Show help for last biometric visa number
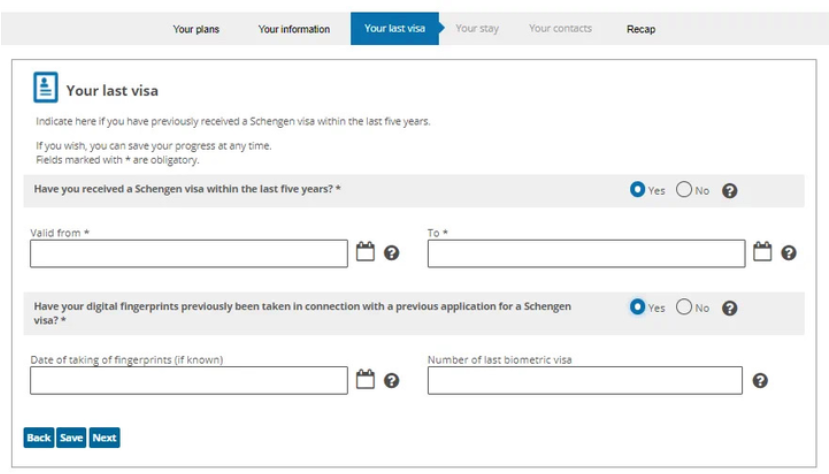Image resolution: width=829 pixels, height=474 pixels. pyautogui.click(x=760, y=380)
